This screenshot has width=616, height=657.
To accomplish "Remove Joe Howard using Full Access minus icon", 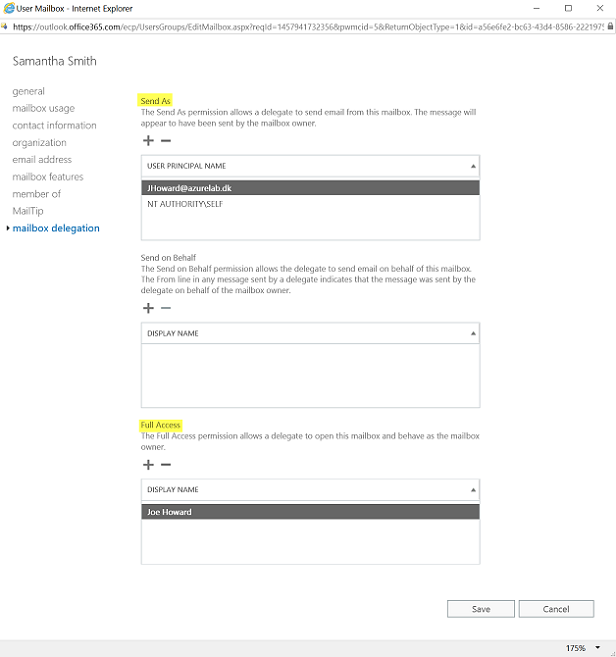I will point(166,464).
